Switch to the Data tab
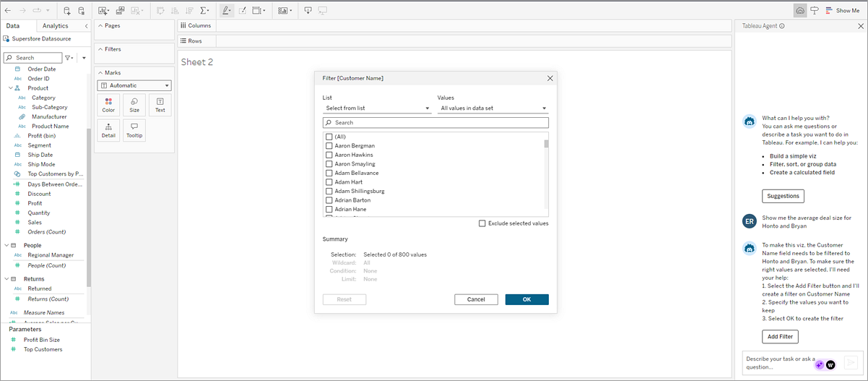 coord(13,26)
